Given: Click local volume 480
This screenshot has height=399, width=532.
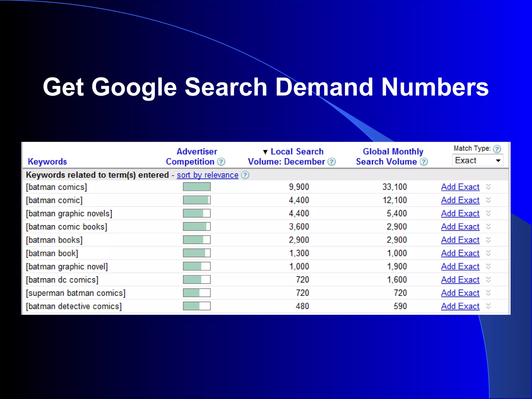Looking at the screenshot, I should pos(302,306).
